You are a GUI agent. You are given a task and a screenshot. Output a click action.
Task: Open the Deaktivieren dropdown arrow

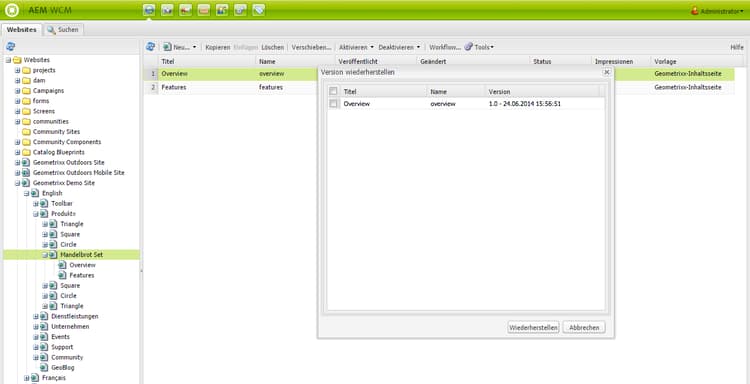pyautogui.click(x=418, y=47)
